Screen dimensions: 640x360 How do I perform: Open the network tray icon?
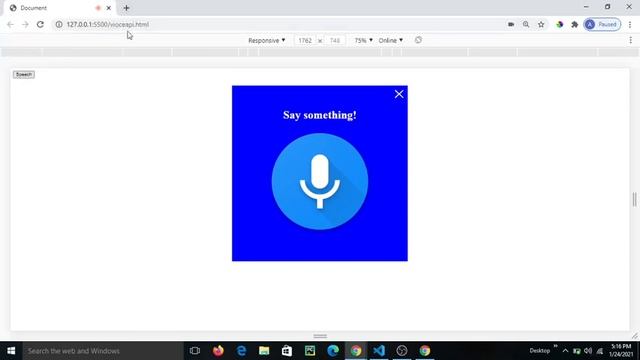pyautogui.click(x=600, y=351)
